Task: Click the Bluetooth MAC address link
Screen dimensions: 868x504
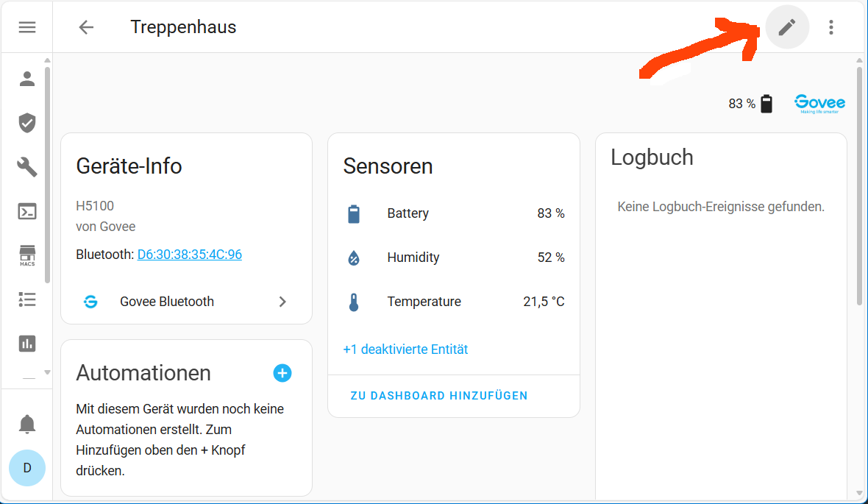Action: coord(189,255)
